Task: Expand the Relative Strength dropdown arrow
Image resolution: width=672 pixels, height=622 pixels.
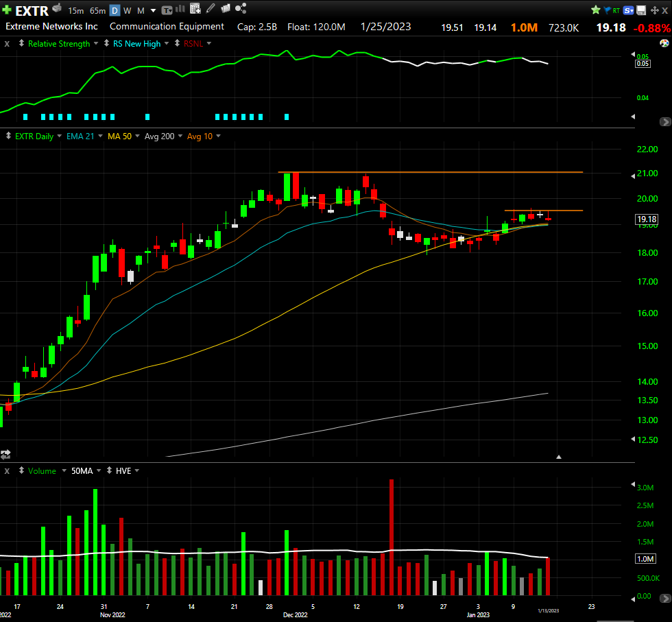Action: [x=96, y=44]
